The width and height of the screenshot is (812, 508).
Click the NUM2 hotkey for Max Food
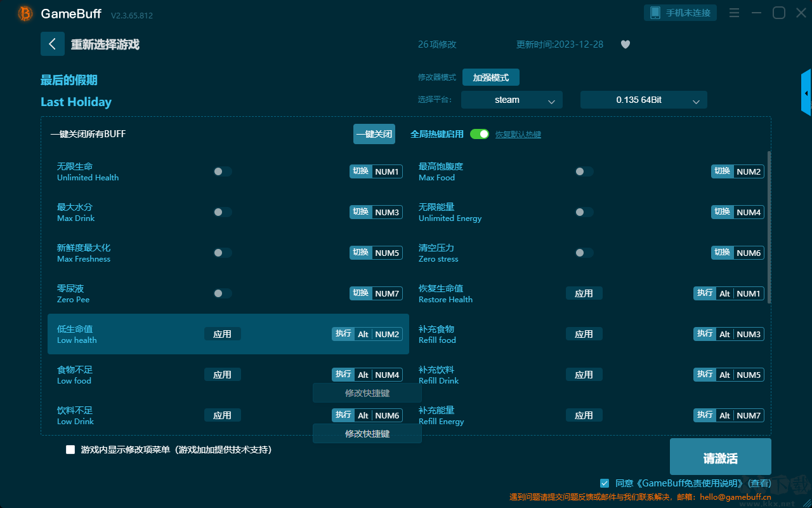[x=738, y=171]
